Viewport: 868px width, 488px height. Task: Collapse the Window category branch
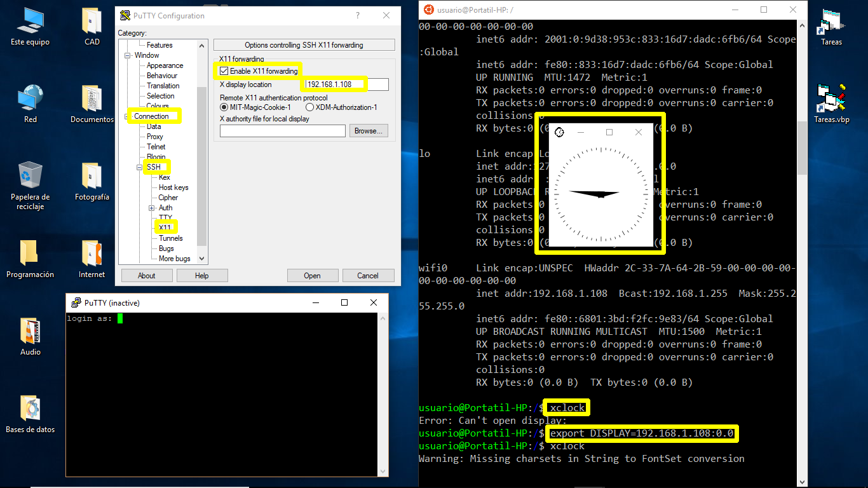coord(128,55)
